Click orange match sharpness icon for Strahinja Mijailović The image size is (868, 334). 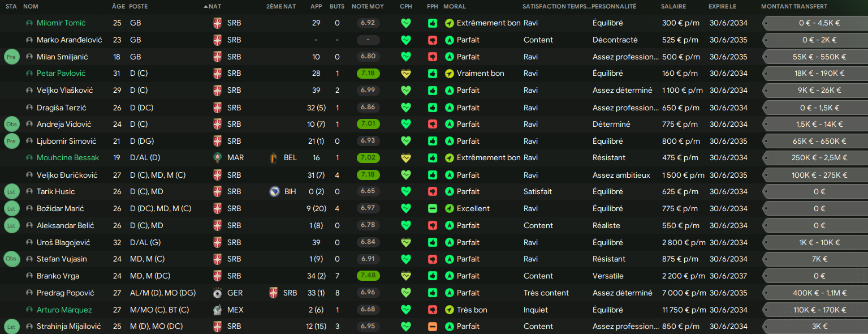point(433,327)
